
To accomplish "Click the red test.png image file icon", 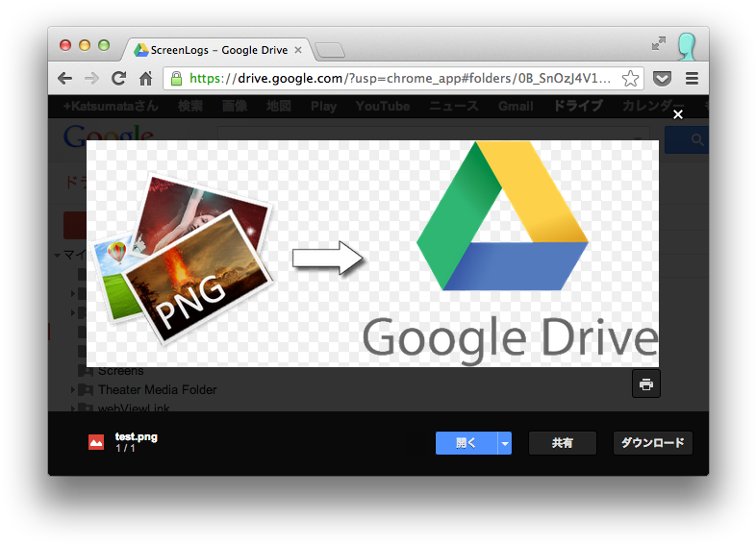I will [x=96, y=442].
